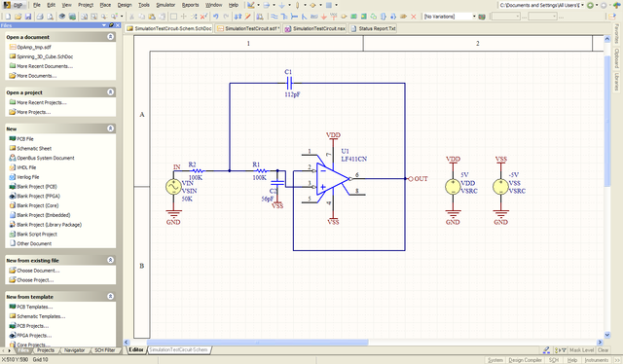
Task: Collapse the New from existing file section
Action: (110, 260)
